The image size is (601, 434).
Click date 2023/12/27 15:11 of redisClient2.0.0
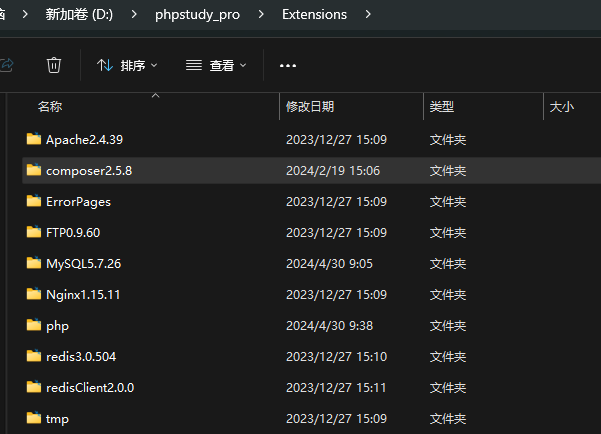click(336, 388)
